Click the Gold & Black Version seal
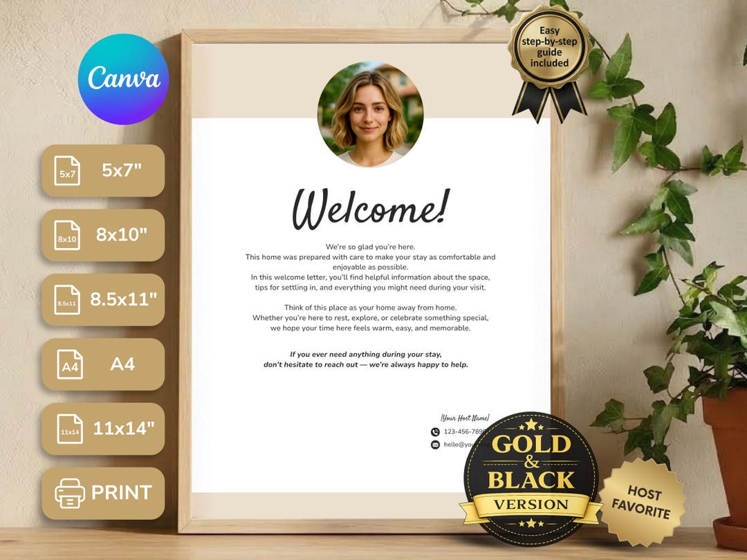The width and height of the screenshot is (747, 560). tap(531, 478)
